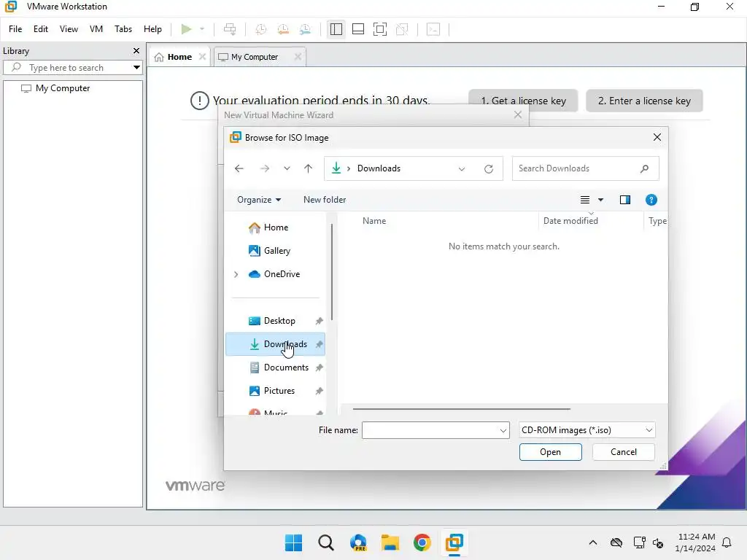Click Send Ctrl+Alt+Del toolbar icon
The width and height of the screenshot is (747, 560).
pos(230,29)
